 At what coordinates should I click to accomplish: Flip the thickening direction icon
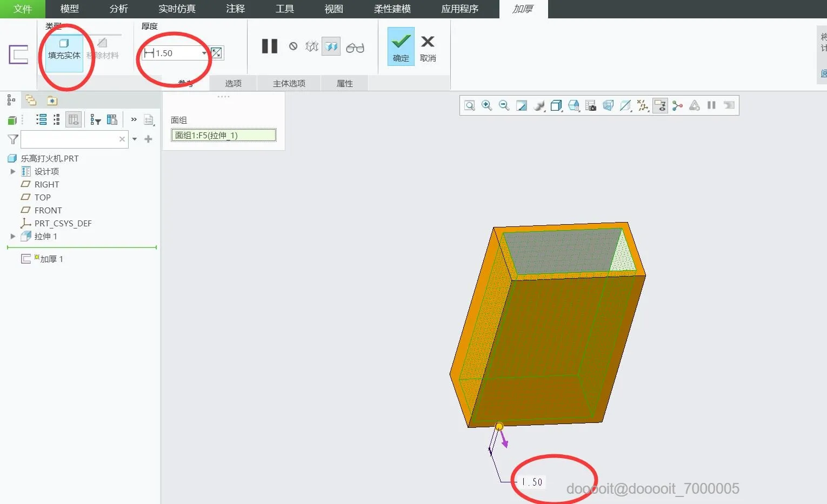tap(216, 53)
